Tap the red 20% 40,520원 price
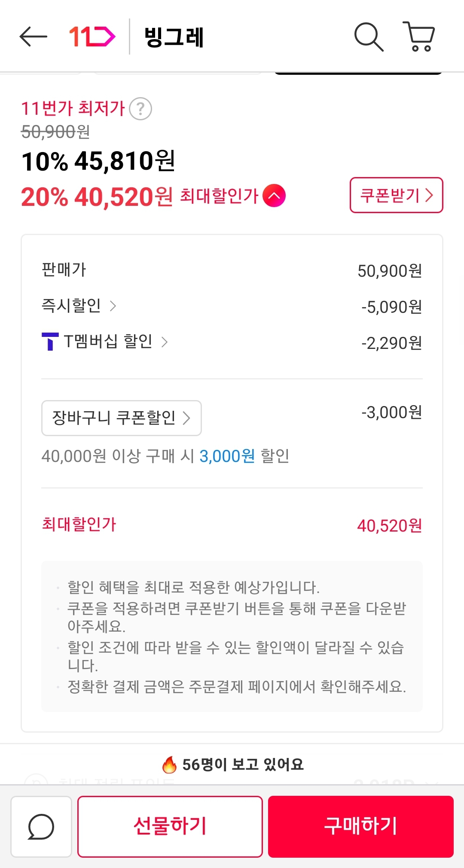 (x=97, y=197)
